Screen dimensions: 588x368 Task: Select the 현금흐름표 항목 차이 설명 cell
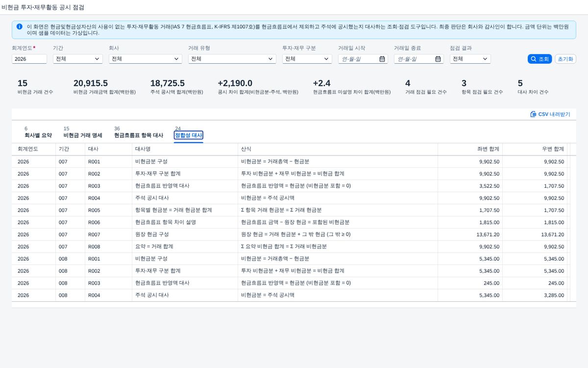click(185, 222)
